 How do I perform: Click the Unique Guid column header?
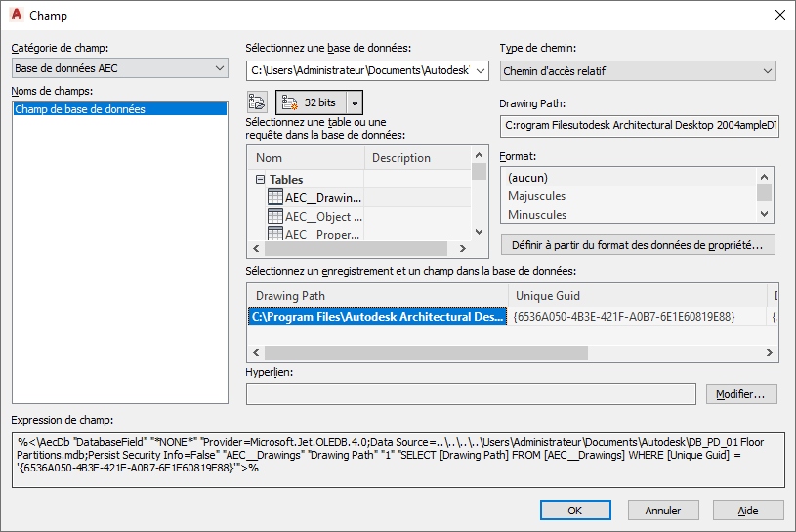pyautogui.click(x=638, y=295)
